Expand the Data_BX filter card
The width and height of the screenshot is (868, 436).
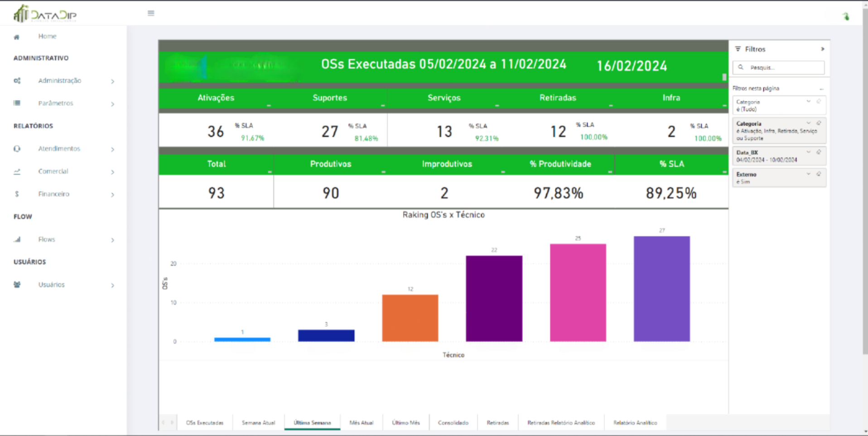coord(809,152)
